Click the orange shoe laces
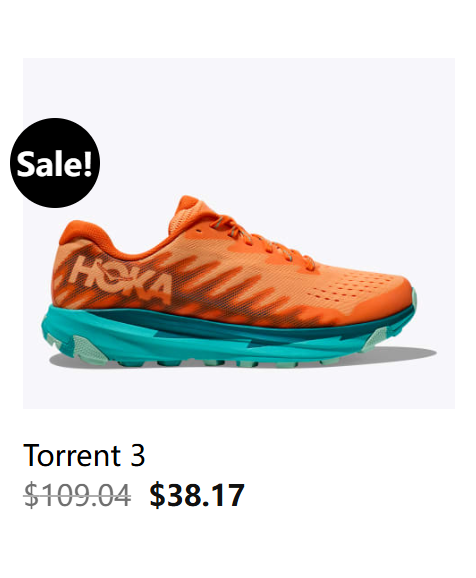Screen dimensions: 476x578 (265, 241)
